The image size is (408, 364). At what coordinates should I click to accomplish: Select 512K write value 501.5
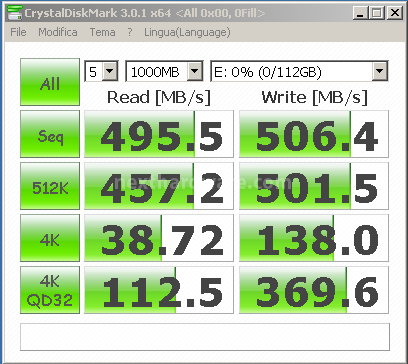pyautogui.click(x=314, y=186)
